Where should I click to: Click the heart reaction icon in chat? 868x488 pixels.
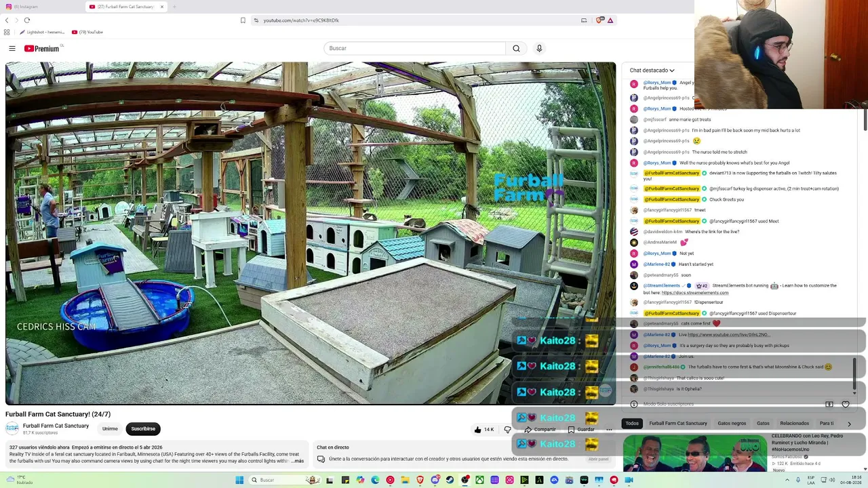(846, 405)
